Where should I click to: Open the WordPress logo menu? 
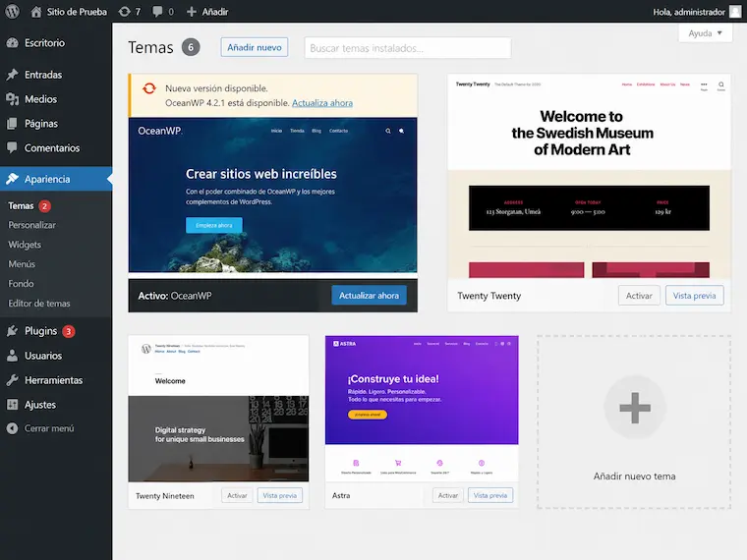[x=13, y=12]
